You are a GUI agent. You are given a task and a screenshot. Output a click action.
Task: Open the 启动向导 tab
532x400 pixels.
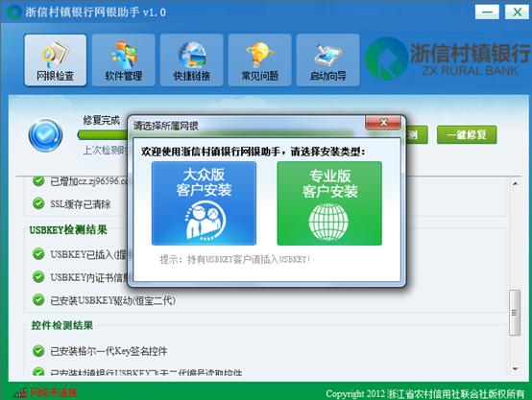pyautogui.click(x=327, y=60)
